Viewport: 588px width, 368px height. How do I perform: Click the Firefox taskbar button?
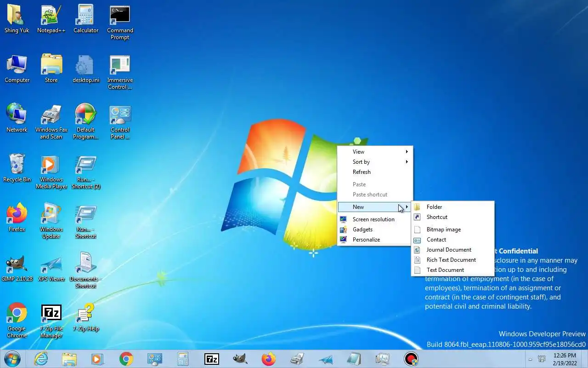(269, 359)
